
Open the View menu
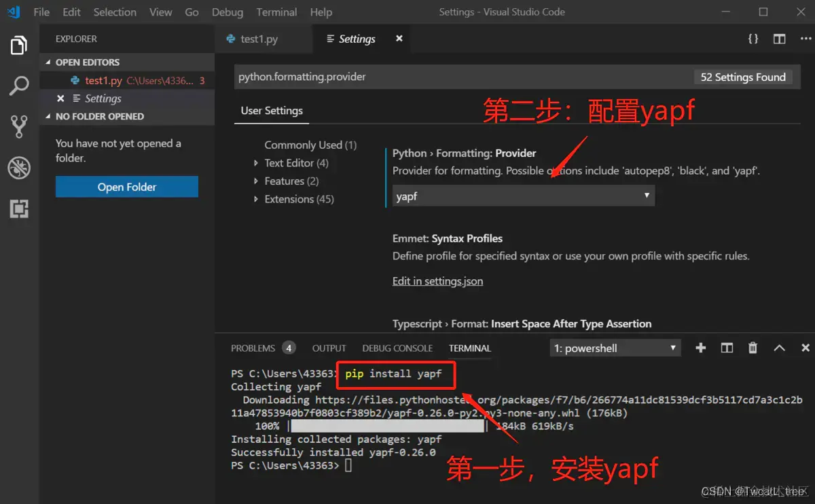[161, 12]
